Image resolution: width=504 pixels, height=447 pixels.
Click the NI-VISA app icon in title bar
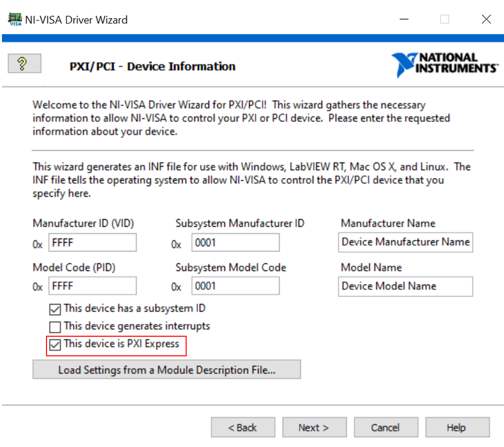click(15, 19)
